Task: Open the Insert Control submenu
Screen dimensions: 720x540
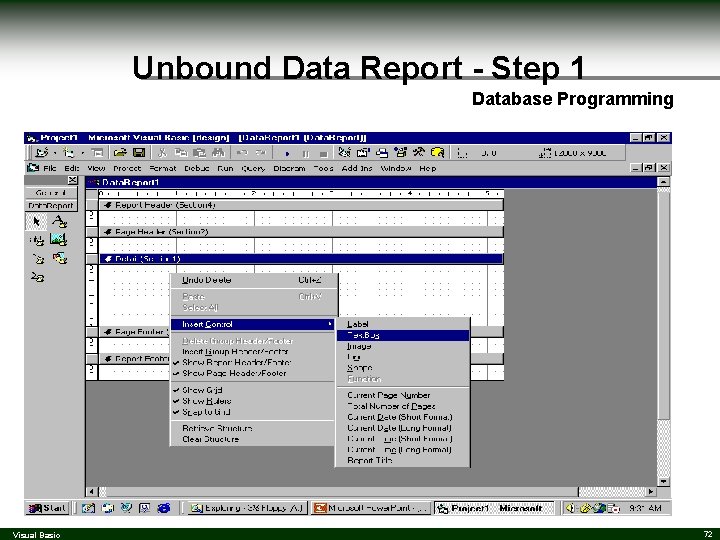Action: (253, 324)
